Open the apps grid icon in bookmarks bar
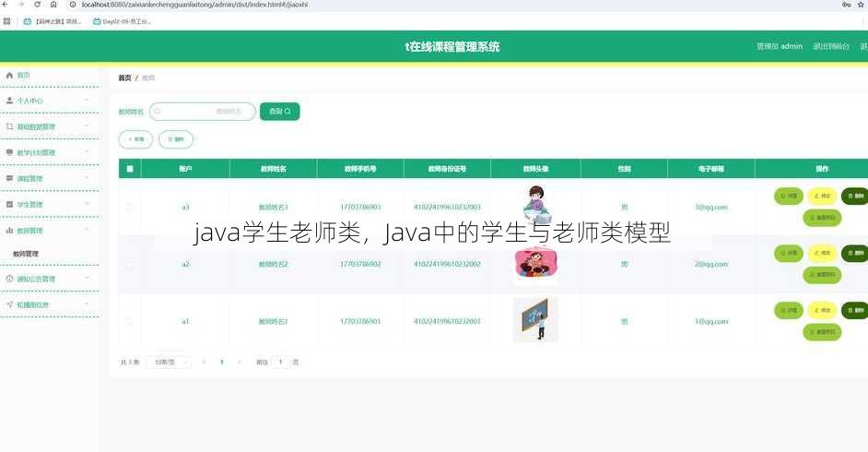Viewport: 868px width, 452px height. (x=6, y=21)
